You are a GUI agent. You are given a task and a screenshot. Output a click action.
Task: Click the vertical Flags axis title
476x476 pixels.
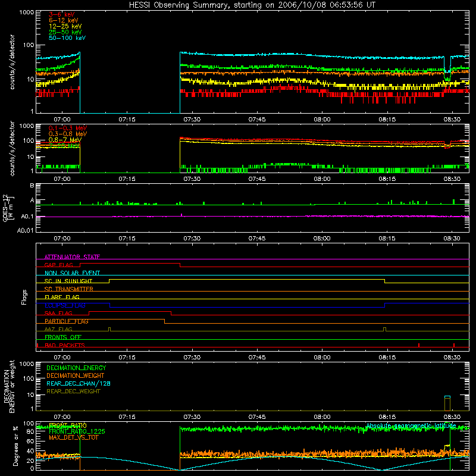point(24,297)
